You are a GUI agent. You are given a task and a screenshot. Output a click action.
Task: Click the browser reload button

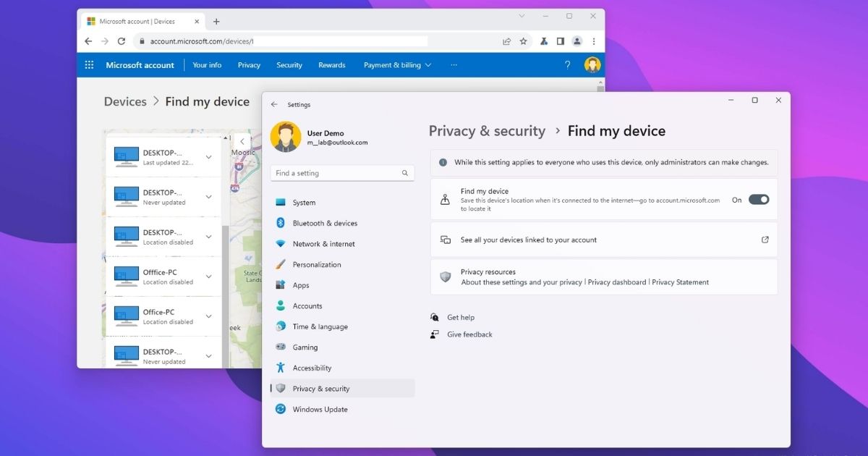pos(122,41)
